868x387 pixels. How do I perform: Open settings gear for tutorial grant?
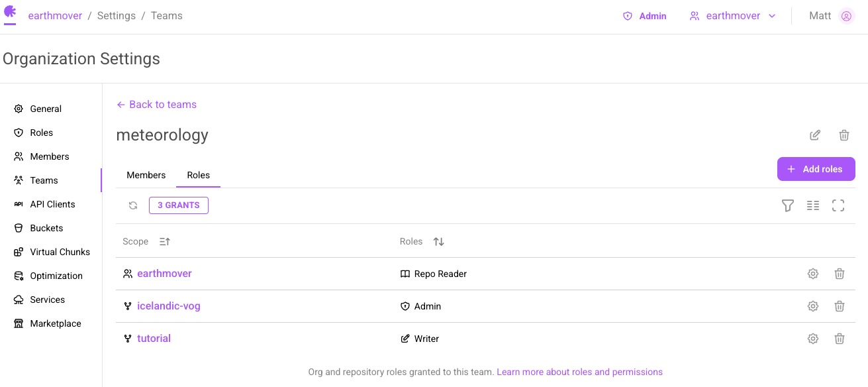click(x=813, y=339)
